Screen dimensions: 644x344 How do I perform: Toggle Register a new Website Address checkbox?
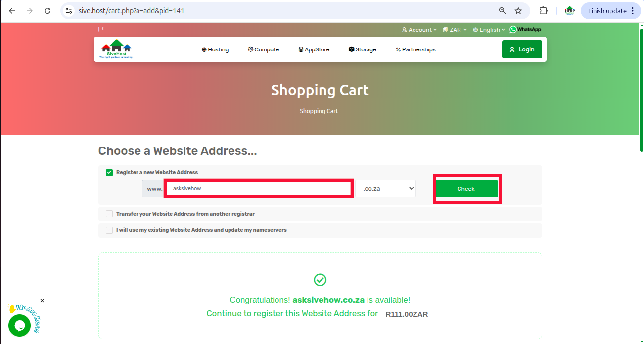click(x=109, y=173)
